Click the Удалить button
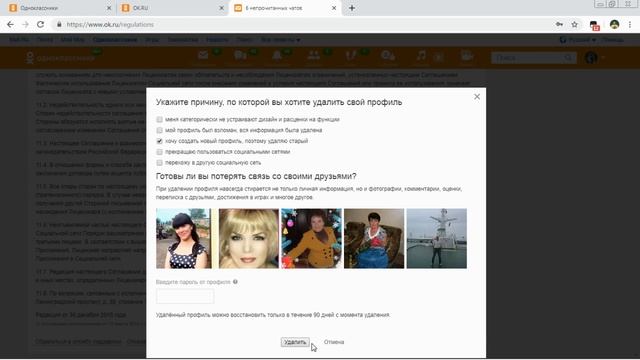Image resolution: width=640 pixels, height=360 pixels. (x=295, y=342)
